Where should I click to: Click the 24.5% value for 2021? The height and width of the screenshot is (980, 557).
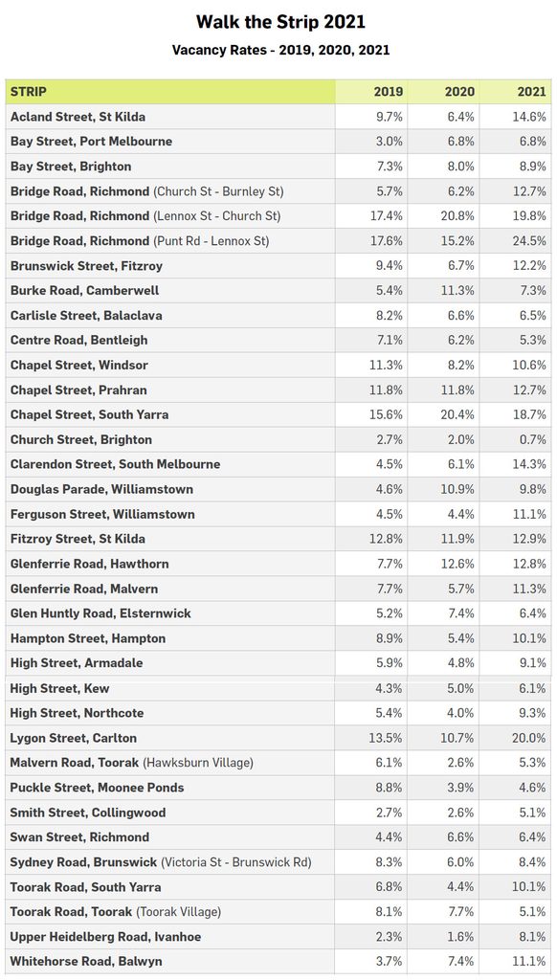click(529, 240)
